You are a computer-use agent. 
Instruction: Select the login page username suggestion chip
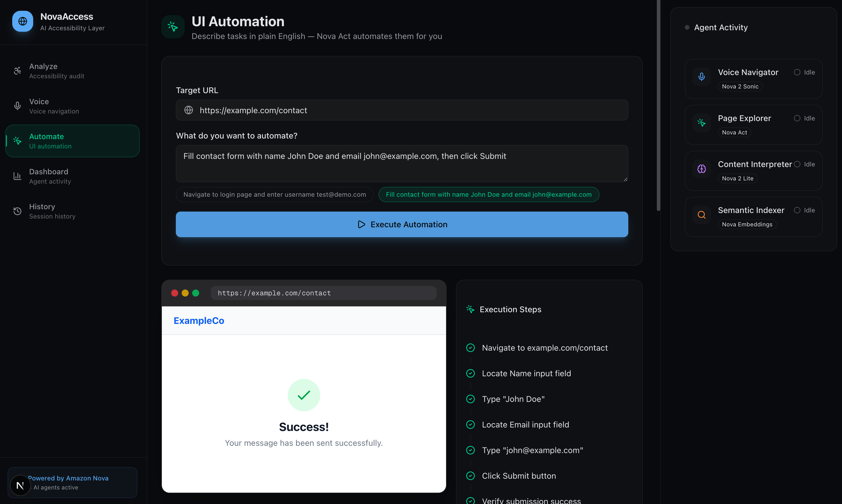(275, 195)
